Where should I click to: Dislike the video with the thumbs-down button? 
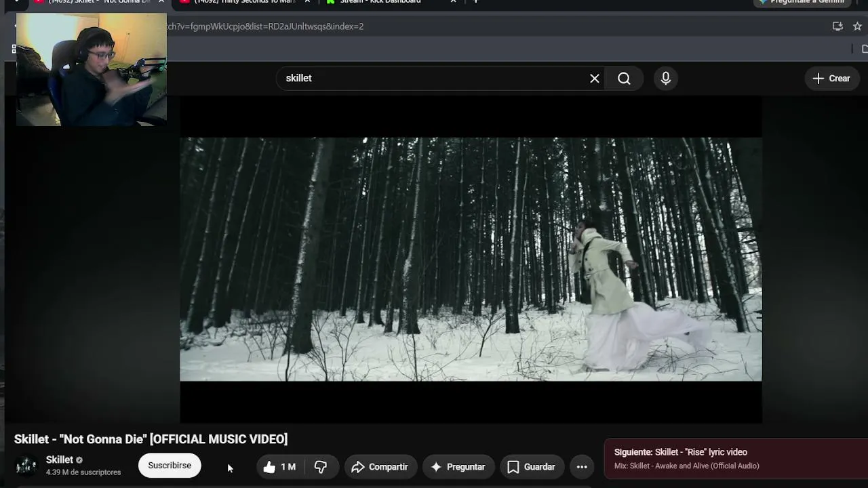[321, 467]
